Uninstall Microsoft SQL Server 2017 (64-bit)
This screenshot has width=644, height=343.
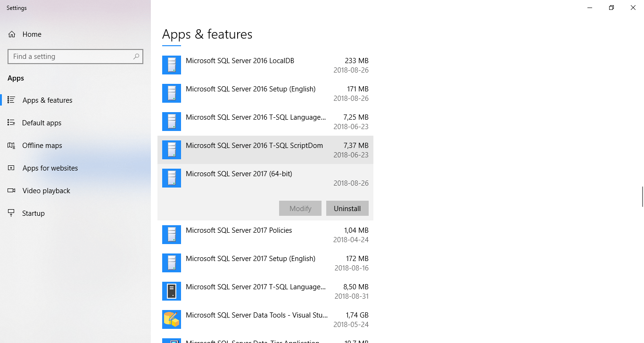pyautogui.click(x=347, y=208)
